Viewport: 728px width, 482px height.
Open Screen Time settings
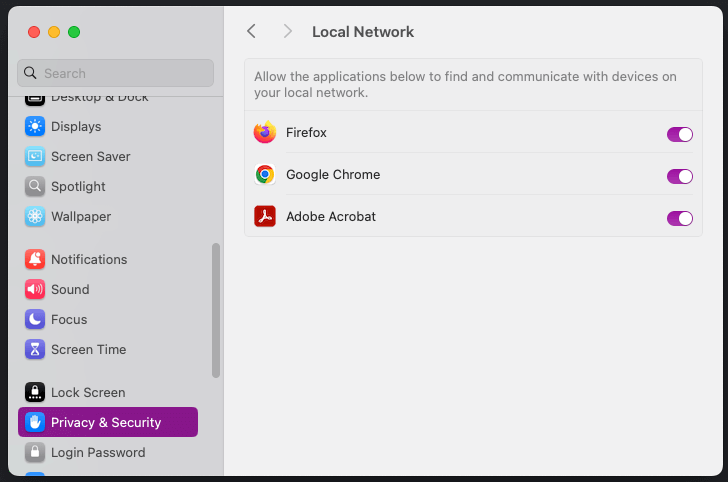(x=88, y=350)
